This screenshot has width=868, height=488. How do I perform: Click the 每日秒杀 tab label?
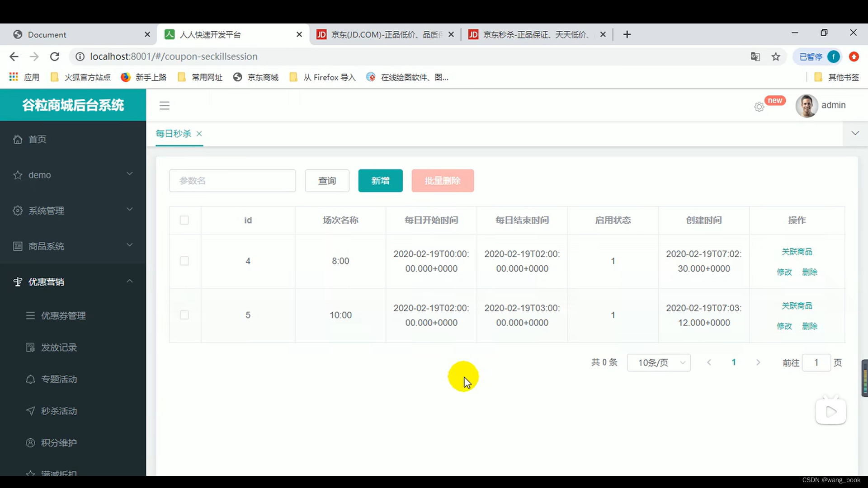[174, 133]
